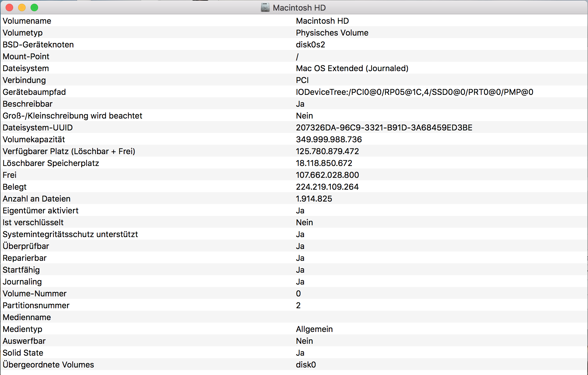The image size is (588, 375).
Task: Select the Anzahl an Dateien value
Action: tap(314, 199)
